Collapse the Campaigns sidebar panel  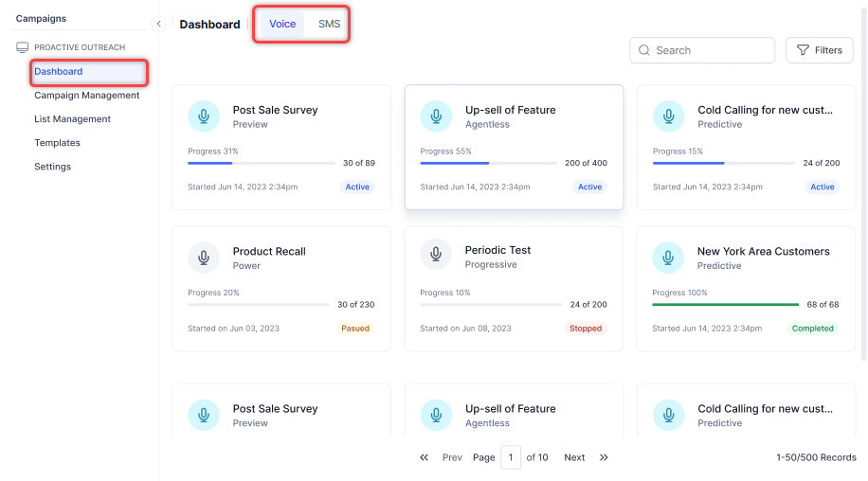(x=159, y=24)
